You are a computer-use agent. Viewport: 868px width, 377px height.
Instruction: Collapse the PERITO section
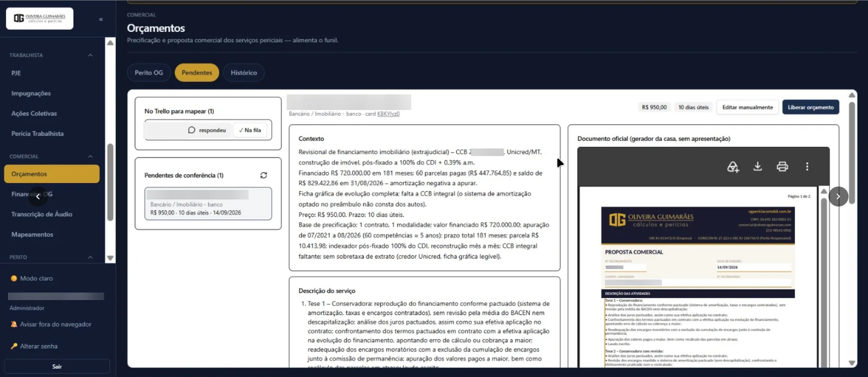pyautogui.click(x=90, y=257)
